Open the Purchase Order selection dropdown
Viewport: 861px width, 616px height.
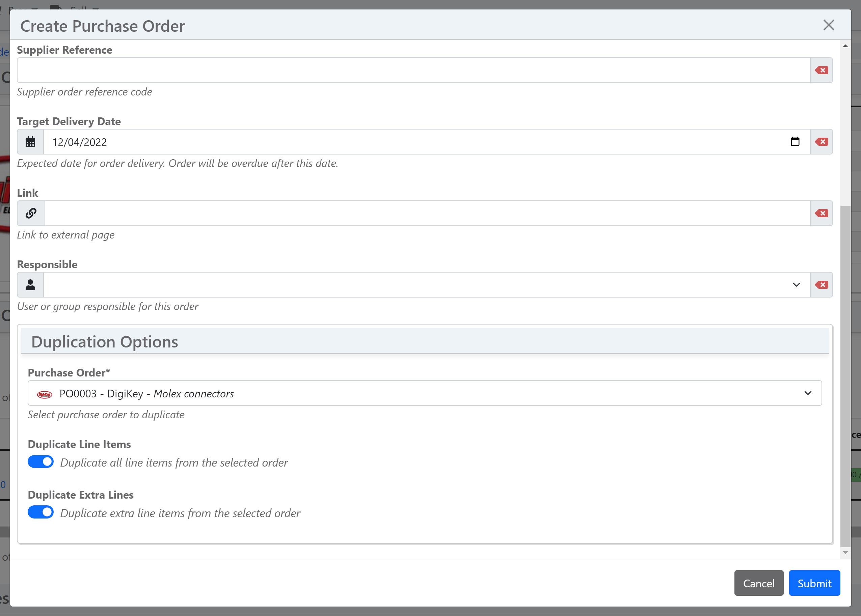click(807, 393)
